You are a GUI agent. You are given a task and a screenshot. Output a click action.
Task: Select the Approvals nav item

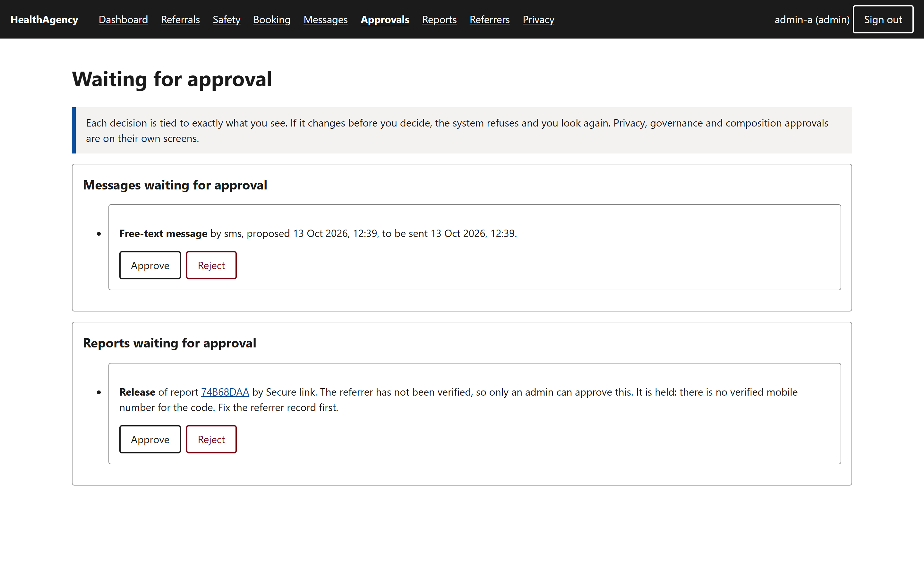[x=385, y=20]
